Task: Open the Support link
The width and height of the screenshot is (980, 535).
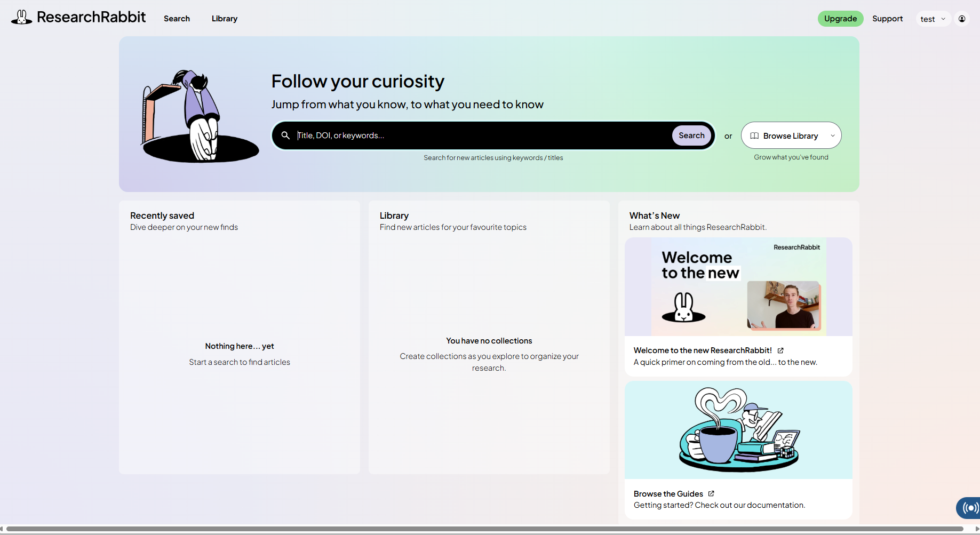Action: click(887, 19)
